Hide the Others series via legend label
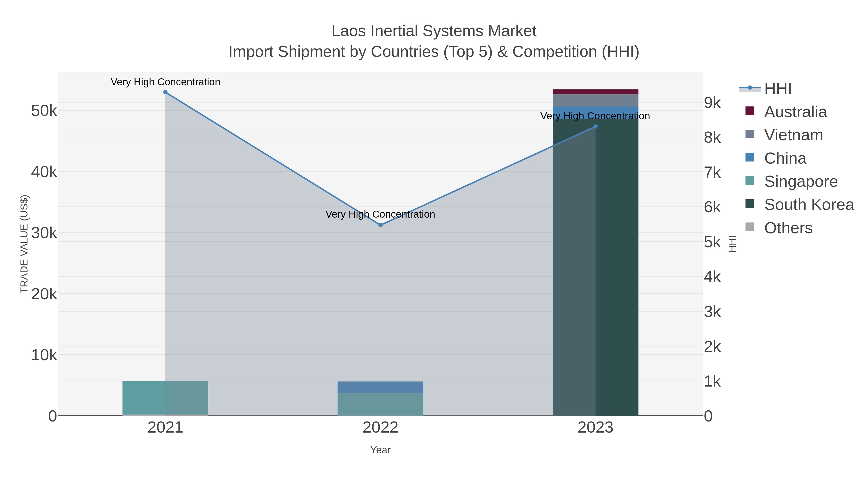 point(788,228)
